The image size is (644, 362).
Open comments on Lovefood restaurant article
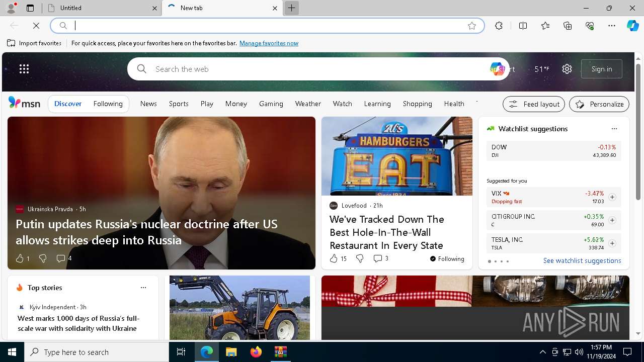coord(381,258)
